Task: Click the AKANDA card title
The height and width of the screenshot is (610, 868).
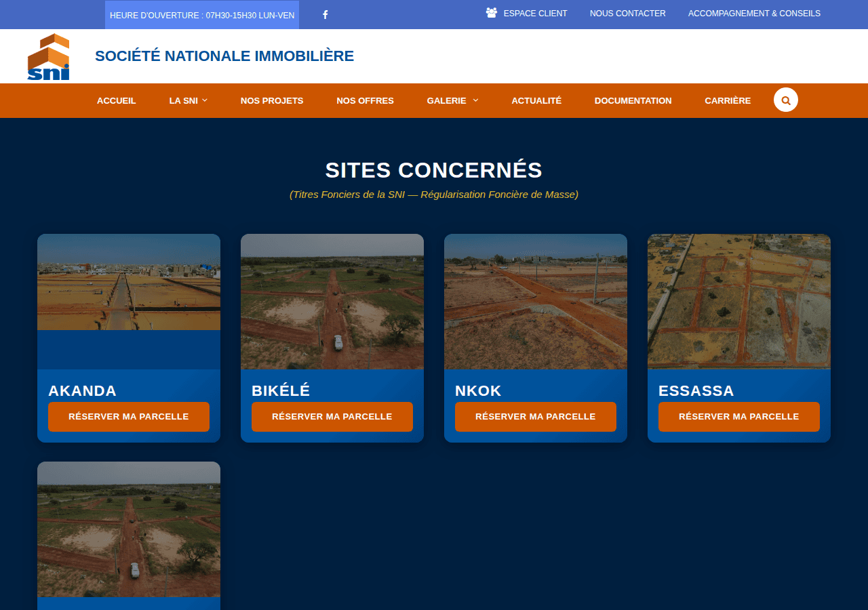Action: click(x=82, y=391)
